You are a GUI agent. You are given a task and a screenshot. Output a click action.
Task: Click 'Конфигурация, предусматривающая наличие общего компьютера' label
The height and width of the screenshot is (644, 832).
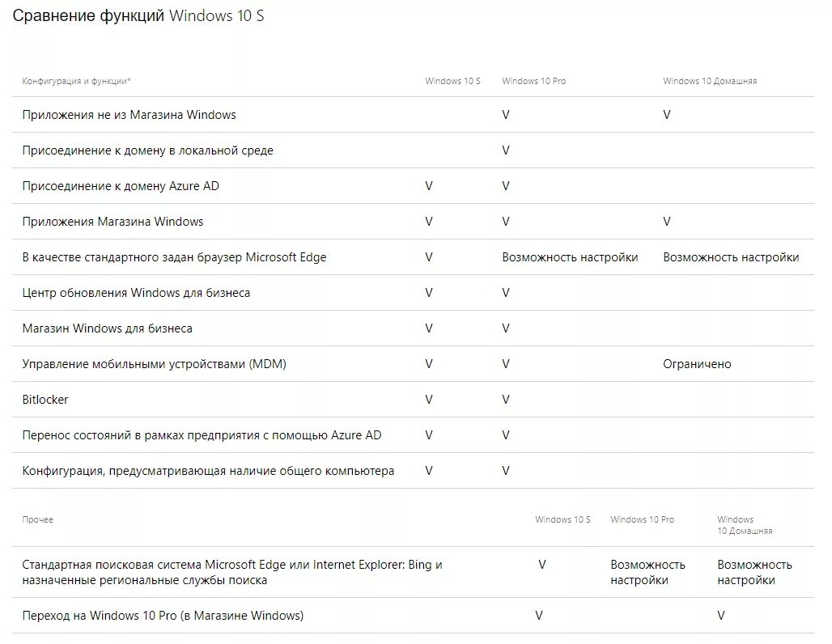point(208,471)
